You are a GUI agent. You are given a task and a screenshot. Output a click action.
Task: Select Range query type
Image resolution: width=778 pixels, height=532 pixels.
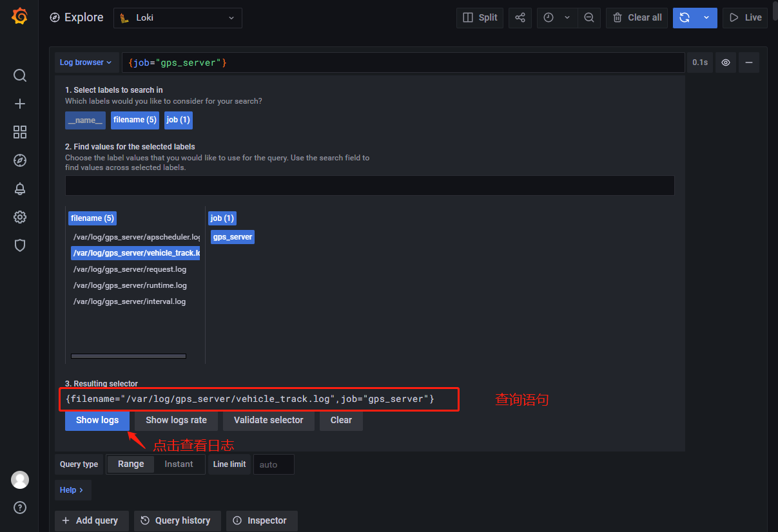(131, 464)
